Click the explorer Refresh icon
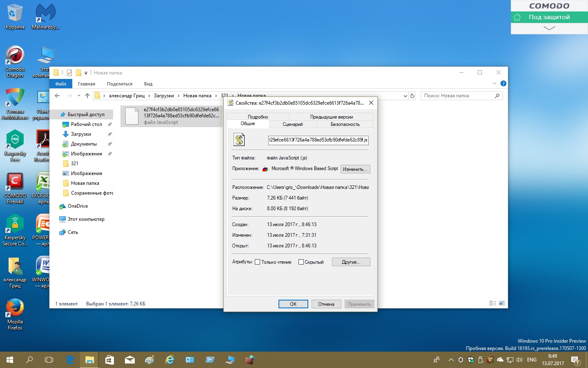The image size is (588, 368). (x=412, y=96)
